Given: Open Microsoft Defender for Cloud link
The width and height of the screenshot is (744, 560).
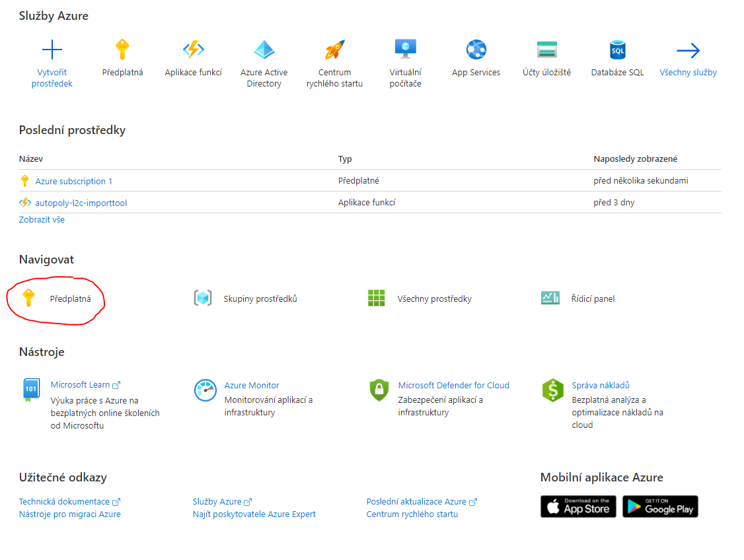Looking at the screenshot, I should coord(453,385).
